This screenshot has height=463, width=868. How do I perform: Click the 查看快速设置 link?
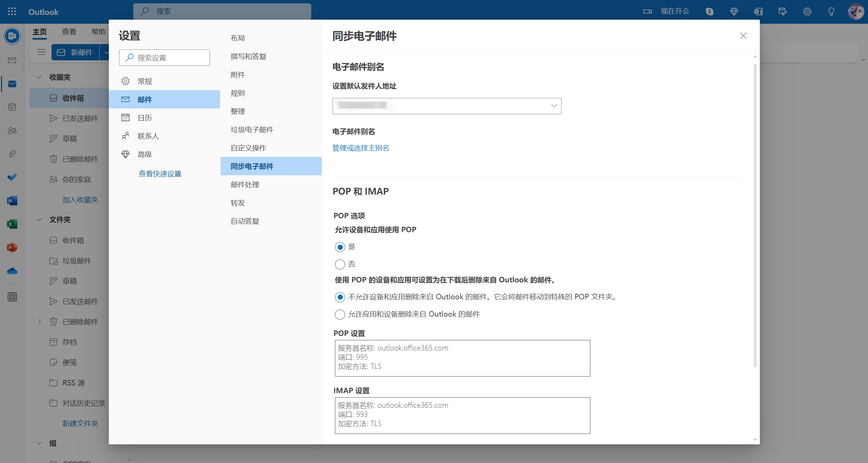(160, 174)
